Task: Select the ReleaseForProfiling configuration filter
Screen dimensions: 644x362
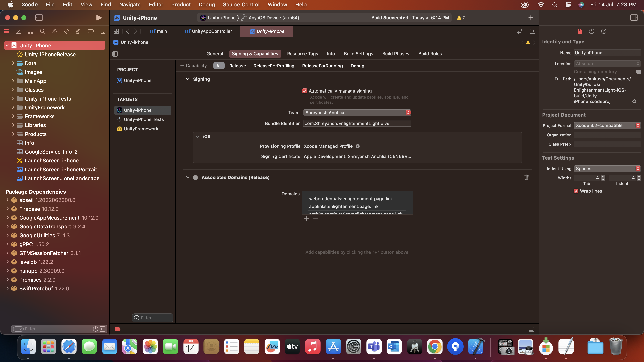Action: coord(274,66)
